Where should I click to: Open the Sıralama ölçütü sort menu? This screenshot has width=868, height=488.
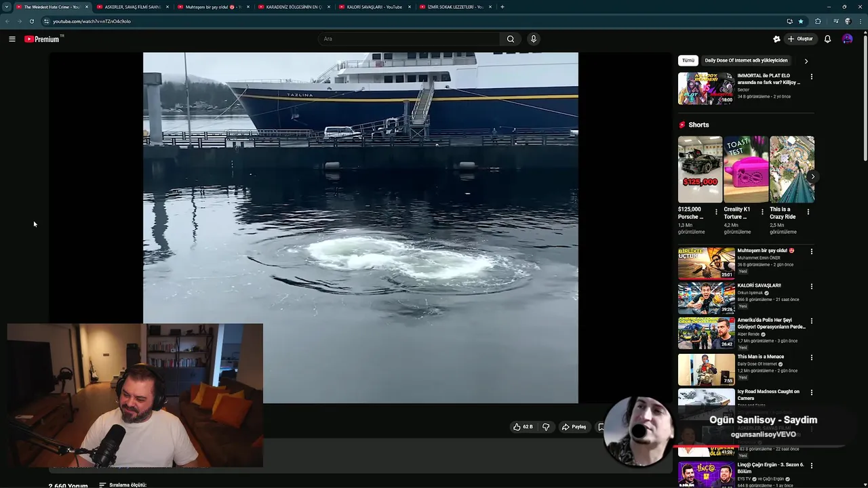tap(123, 485)
